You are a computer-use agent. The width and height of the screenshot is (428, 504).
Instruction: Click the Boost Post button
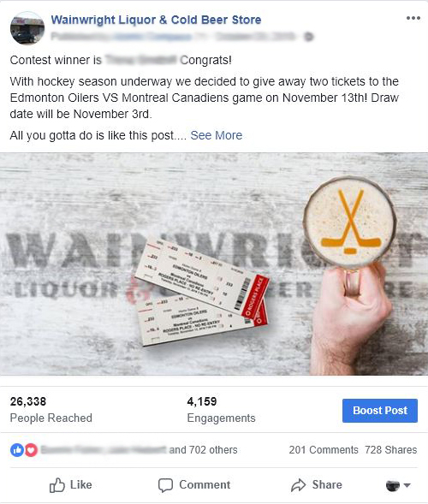click(380, 411)
